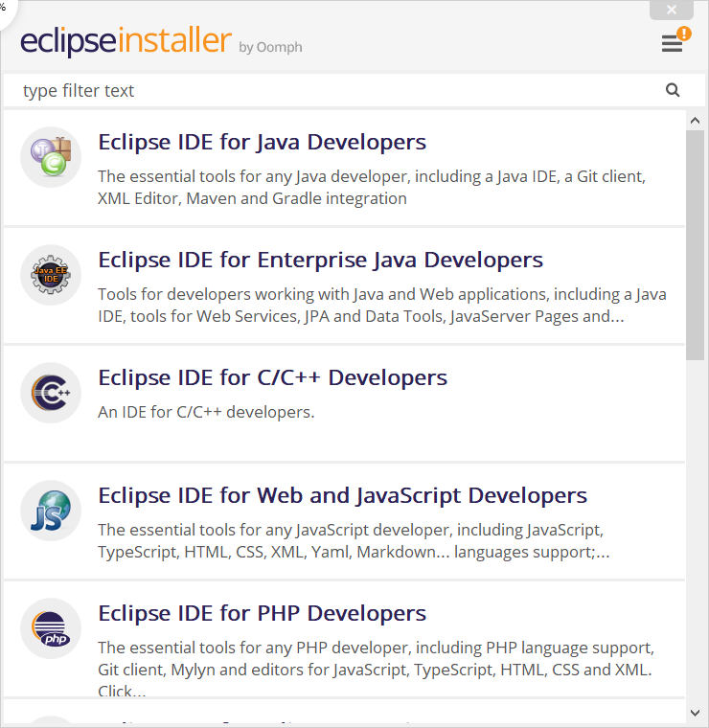
Task: Click description 'The essential tools for any PHP developer'
Action: click(377, 669)
